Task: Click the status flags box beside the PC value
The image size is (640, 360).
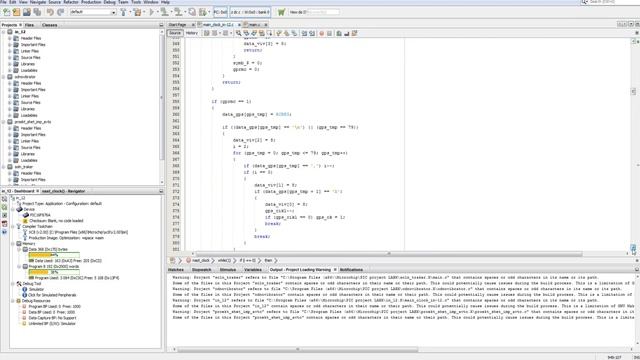Action: point(250,12)
